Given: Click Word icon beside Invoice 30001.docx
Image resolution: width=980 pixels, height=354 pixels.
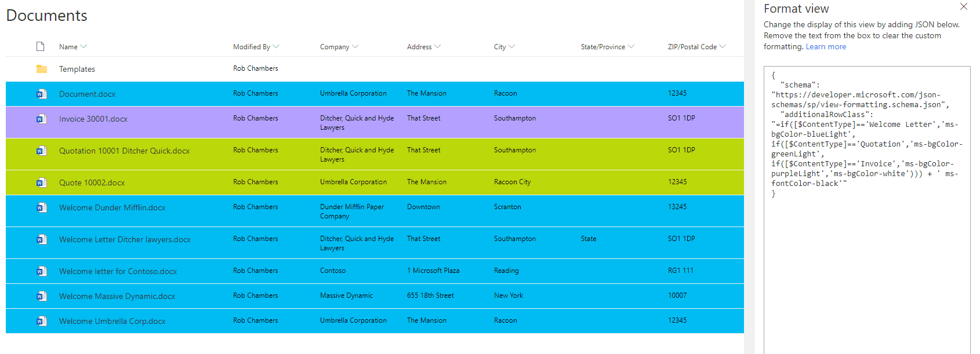Looking at the screenshot, I should pyautogui.click(x=42, y=119).
